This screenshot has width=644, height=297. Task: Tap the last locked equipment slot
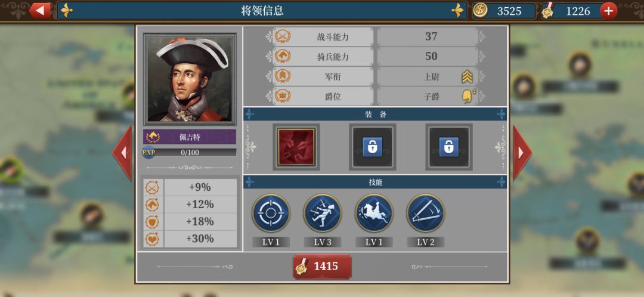(449, 147)
